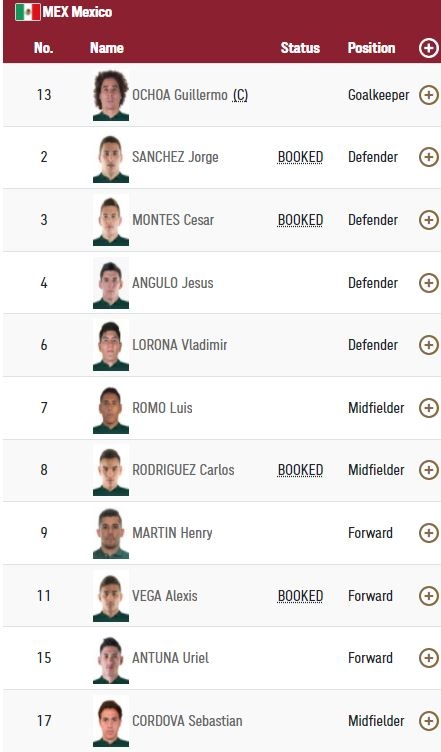Click the captain (C) marker for Ochoa
Image resolution: width=441 pixels, height=752 pixels.
240,95
